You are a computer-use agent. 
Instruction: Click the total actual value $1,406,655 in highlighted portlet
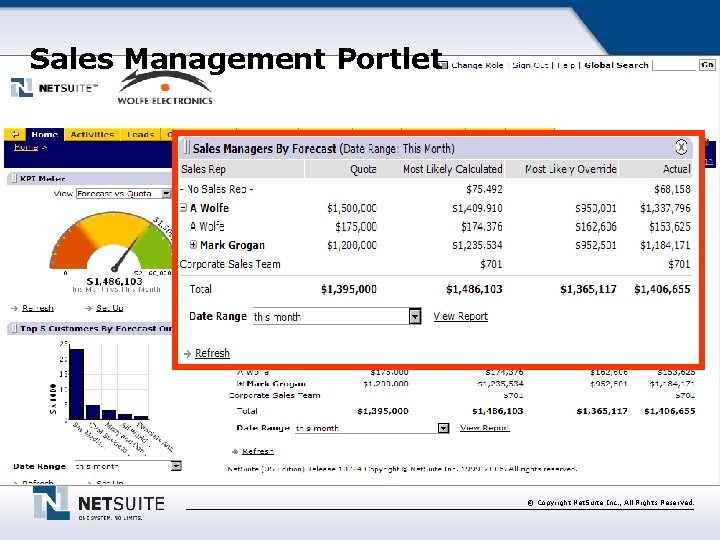point(662,289)
